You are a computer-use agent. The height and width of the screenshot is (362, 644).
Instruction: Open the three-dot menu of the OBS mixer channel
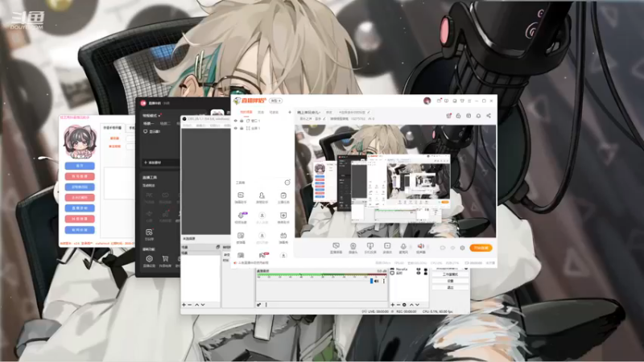(x=384, y=281)
